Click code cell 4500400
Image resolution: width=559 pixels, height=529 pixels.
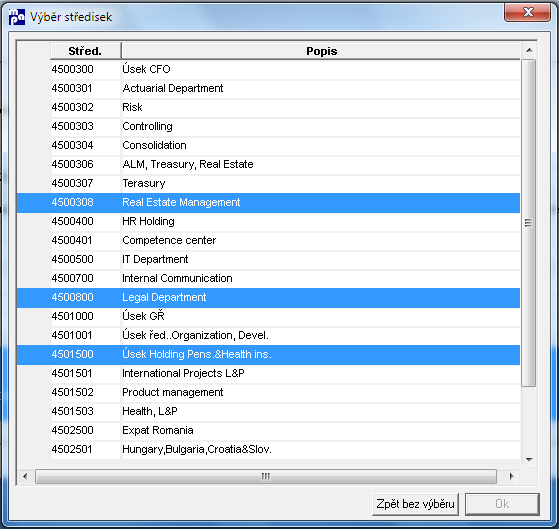pyautogui.click(x=86, y=221)
